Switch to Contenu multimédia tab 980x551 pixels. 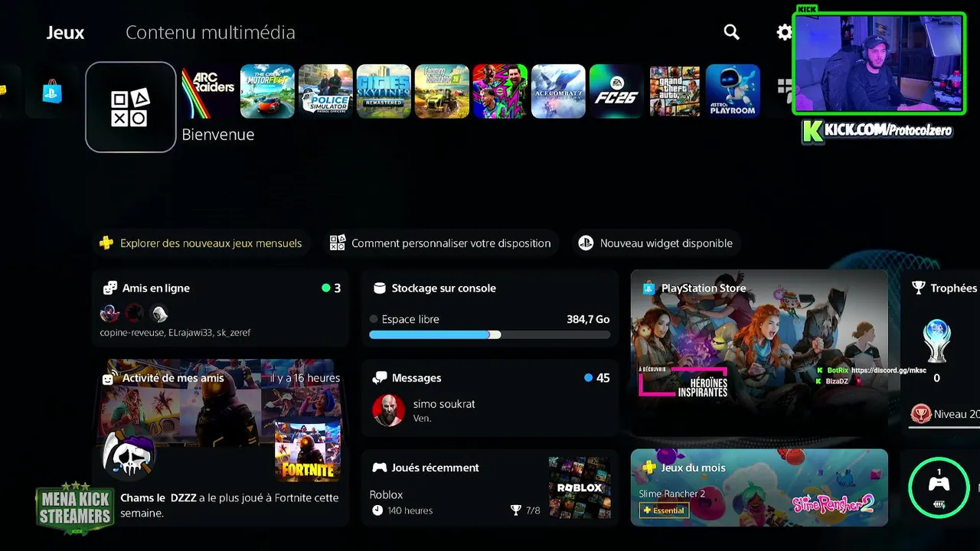click(211, 32)
